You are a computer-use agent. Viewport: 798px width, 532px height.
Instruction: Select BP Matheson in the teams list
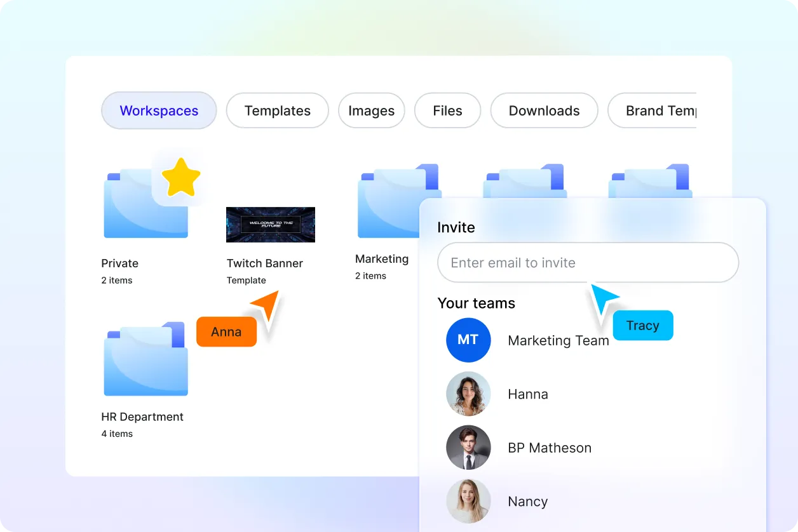pos(550,448)
